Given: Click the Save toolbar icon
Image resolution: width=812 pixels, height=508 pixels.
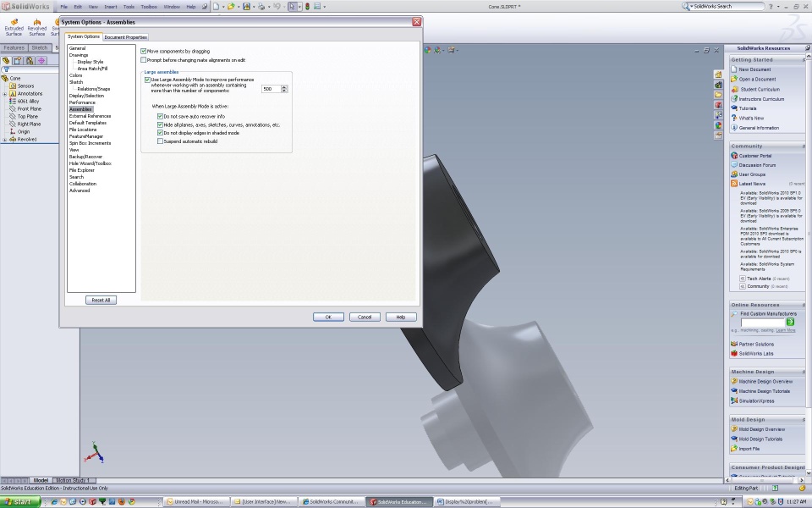Looking at the screenshot, I should click(x=246, y=7).
